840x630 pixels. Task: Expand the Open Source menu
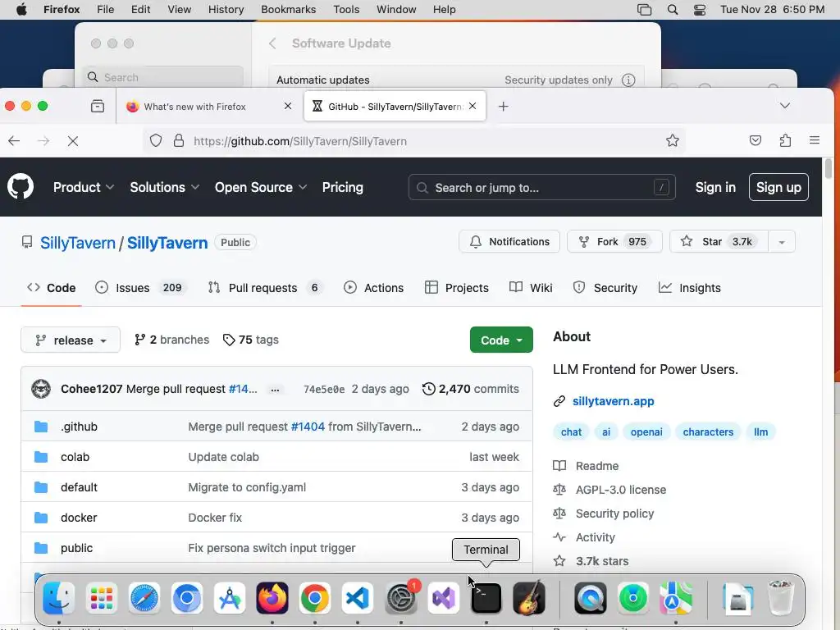pyautogui.click(x=261, y=187)
